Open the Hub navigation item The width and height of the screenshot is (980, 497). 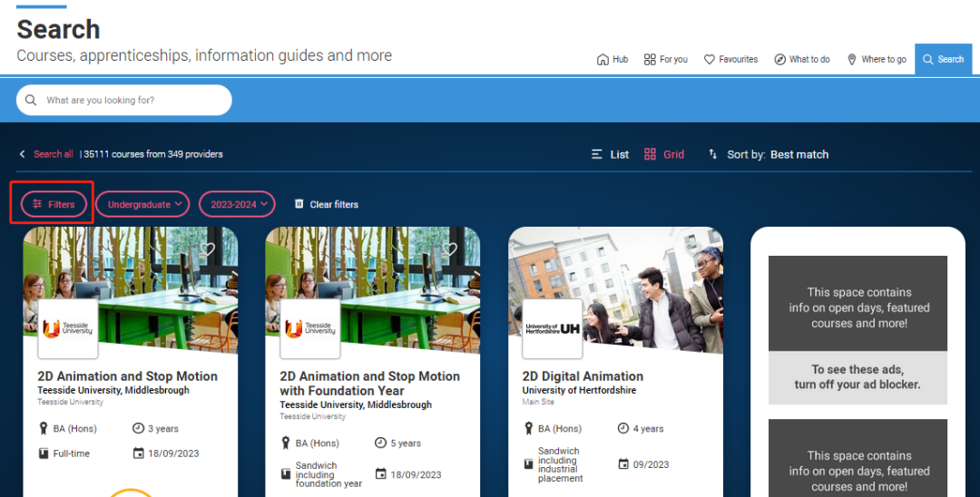[x=612, y=59]
